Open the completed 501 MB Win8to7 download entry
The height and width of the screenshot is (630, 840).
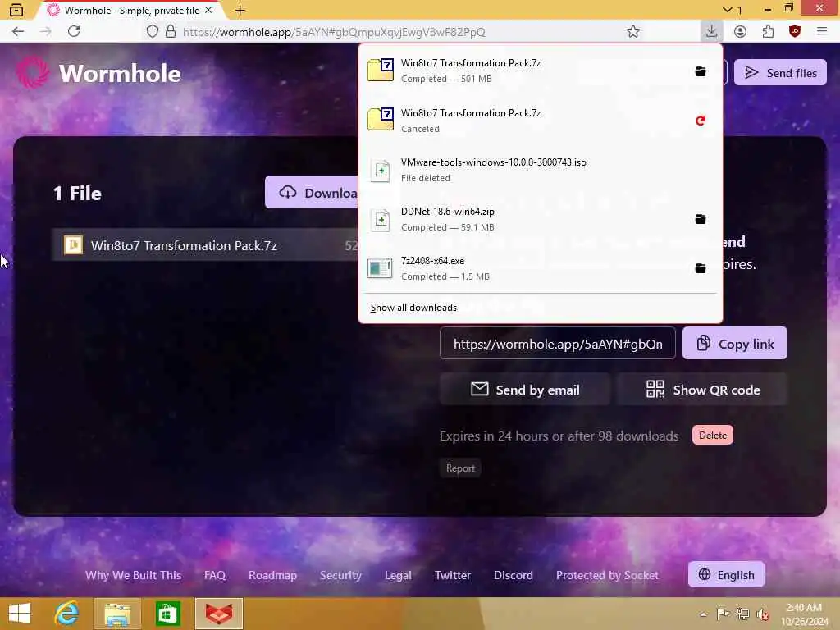point(525,71)
